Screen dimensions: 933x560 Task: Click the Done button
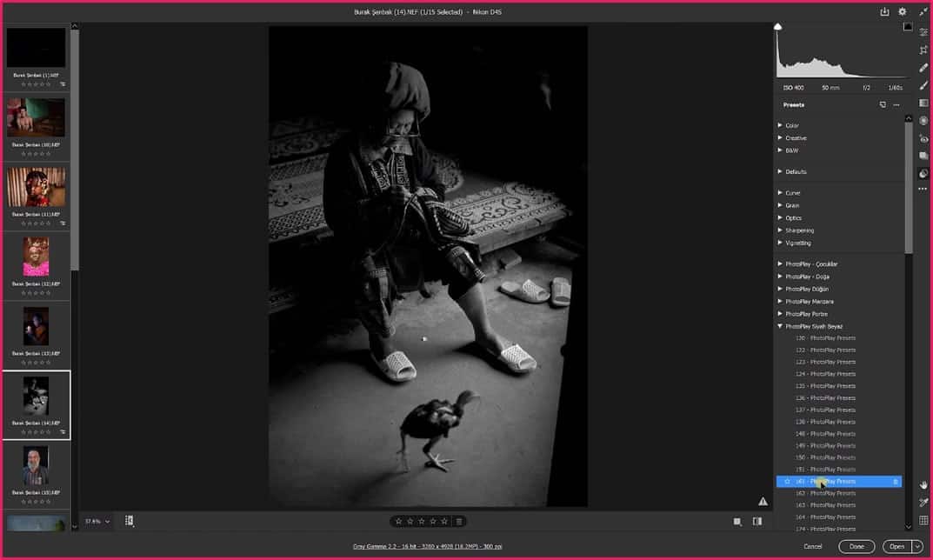pos(856,546)
